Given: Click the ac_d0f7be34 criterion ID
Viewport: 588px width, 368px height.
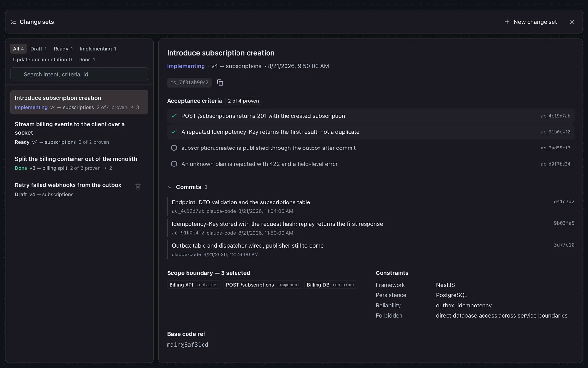Looking at the screenshot, I should [555, 164].
